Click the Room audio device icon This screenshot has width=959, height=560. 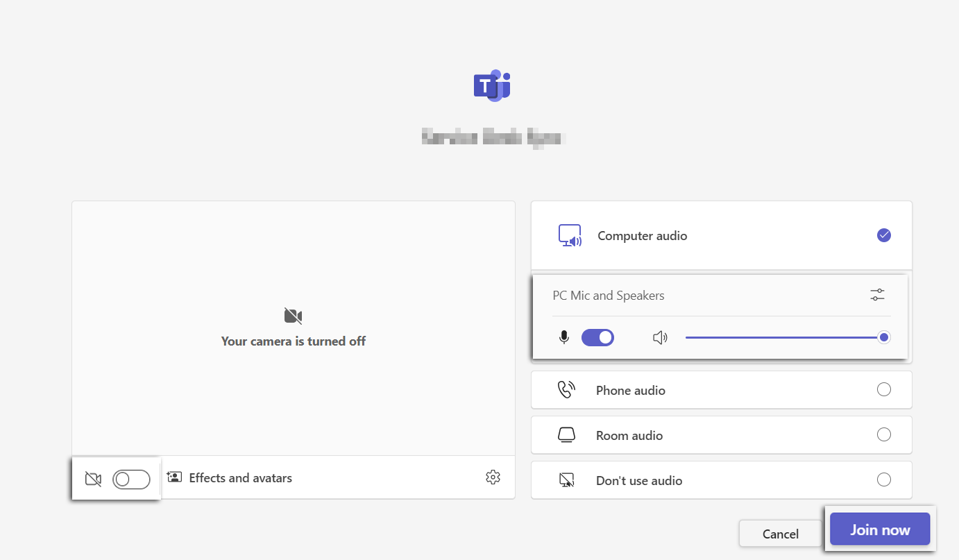click(x=566, y=435)
